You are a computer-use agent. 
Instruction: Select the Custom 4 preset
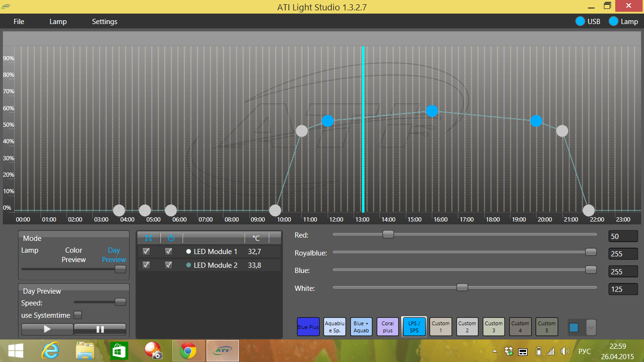520,327
